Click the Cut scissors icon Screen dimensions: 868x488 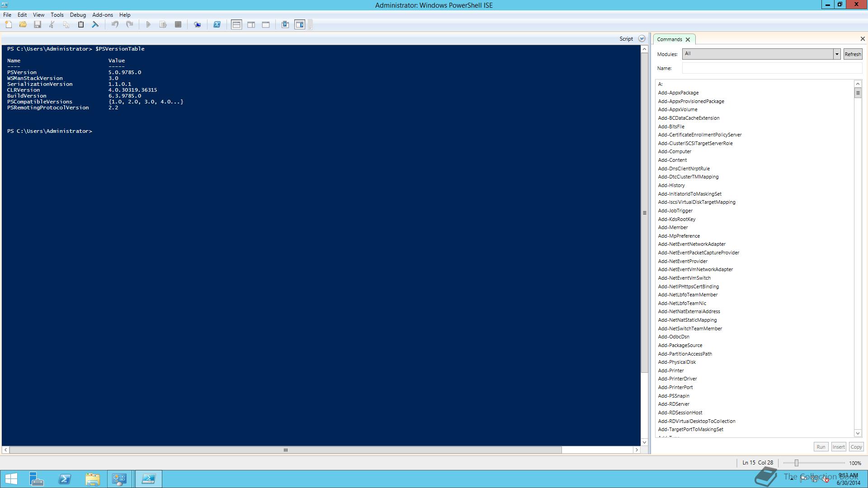[x=52, y=24]
